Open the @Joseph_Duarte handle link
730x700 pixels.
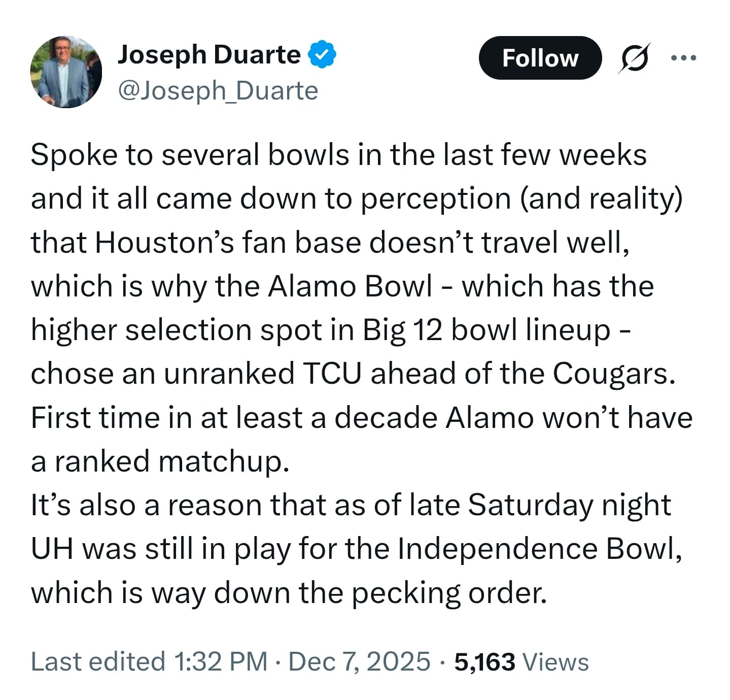click(x=218, y=91)
